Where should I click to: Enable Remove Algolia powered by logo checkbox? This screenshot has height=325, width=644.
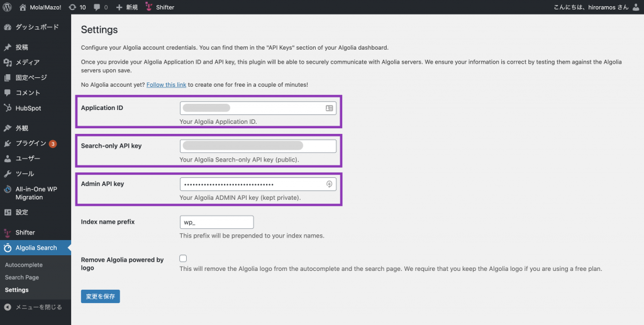pyautogui.click(x=183, y=258)
